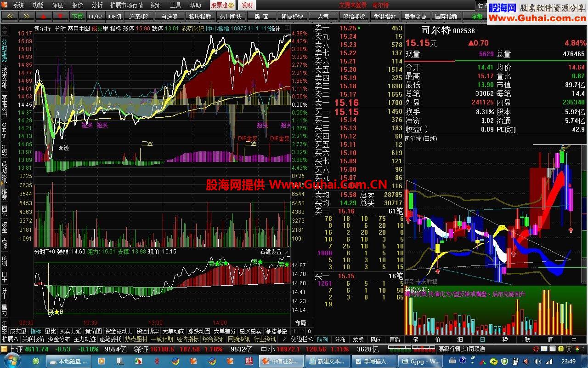Open 国际指数 button

pos(446,16)
